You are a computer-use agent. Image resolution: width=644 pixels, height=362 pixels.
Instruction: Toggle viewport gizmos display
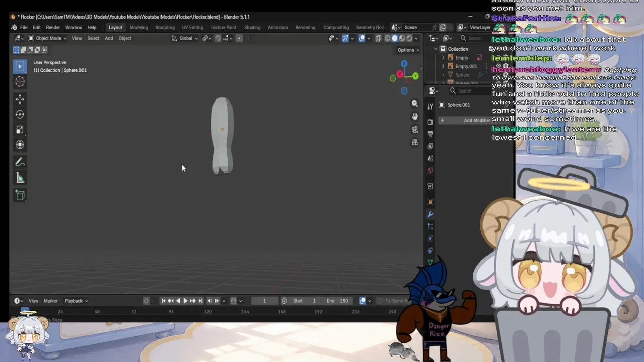tap(345, 38)
